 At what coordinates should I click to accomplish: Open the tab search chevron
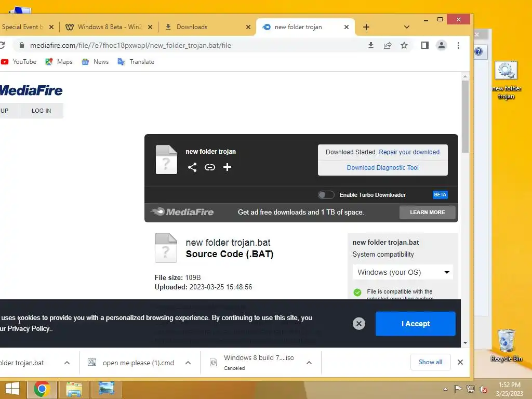407,27
